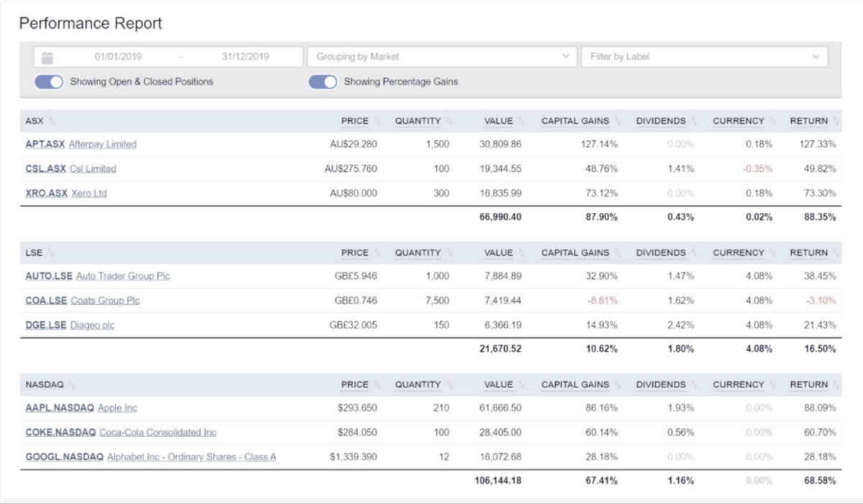
Task: Open the Grouping by Market dropdown
Action: 442,57
